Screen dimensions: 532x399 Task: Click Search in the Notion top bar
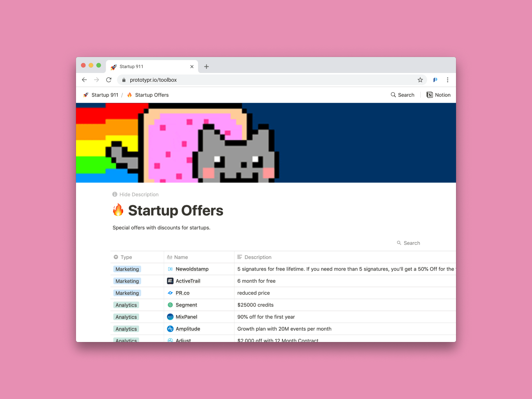[402, 95]
